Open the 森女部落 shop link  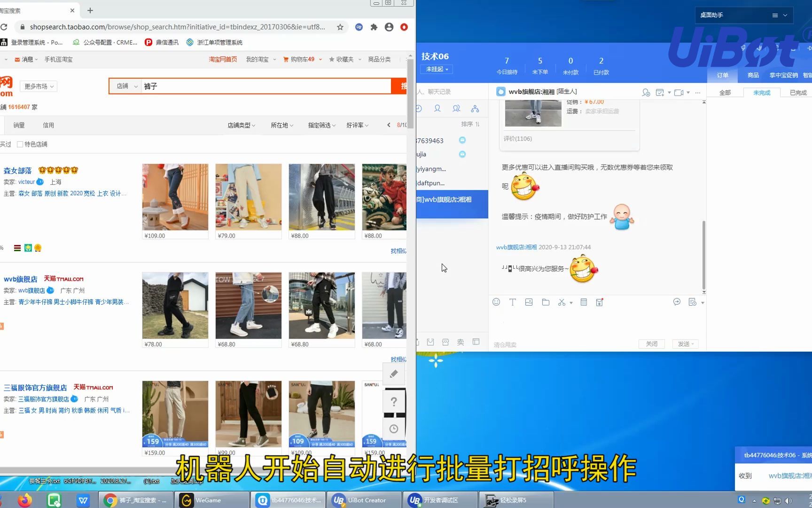coord(17,170)
